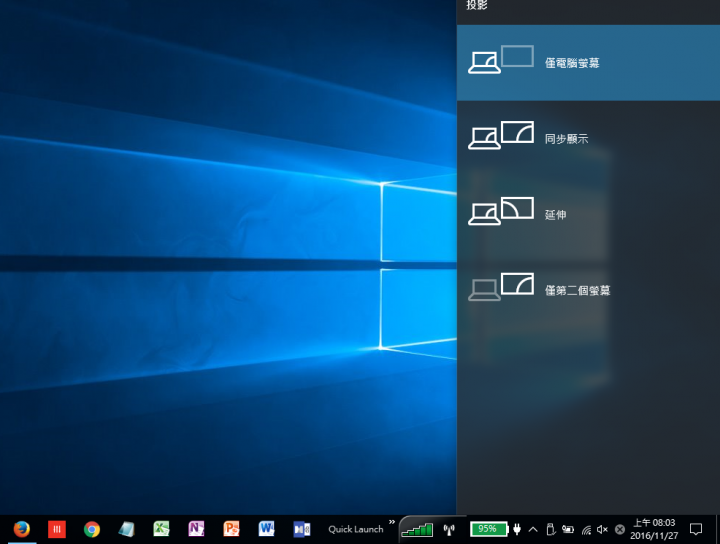Open the tilted paper taskbar icon

126,529
